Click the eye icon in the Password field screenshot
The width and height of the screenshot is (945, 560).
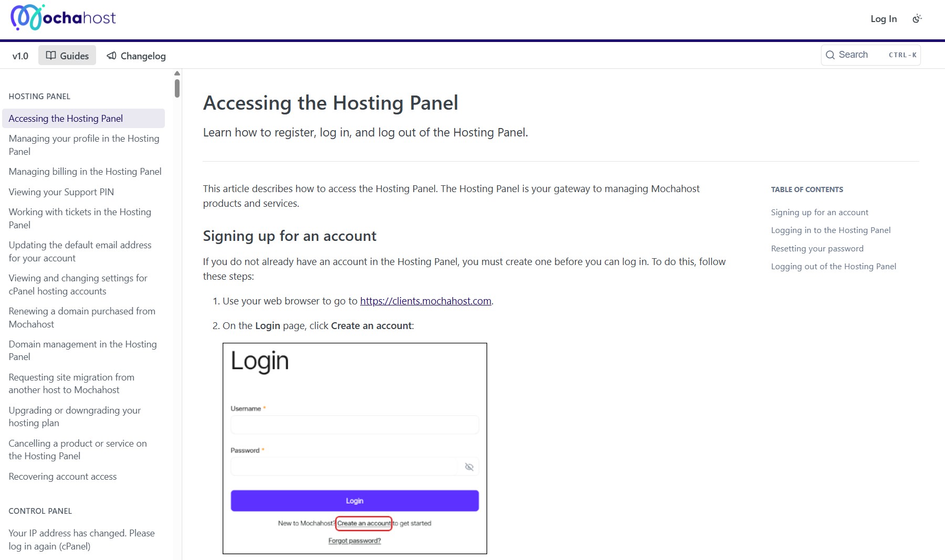(x=470, y=467)
